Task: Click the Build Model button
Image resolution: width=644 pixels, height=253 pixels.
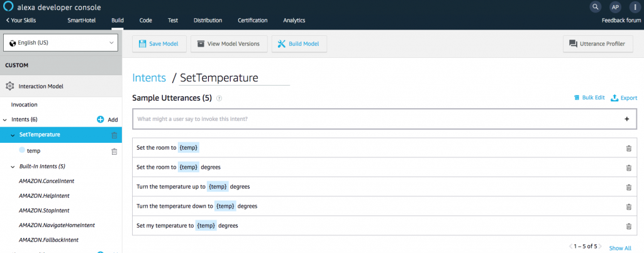Action: click(x=299, y=44)
